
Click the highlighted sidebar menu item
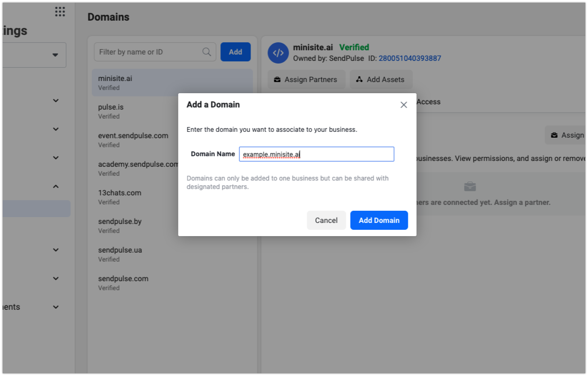point(37,209)
